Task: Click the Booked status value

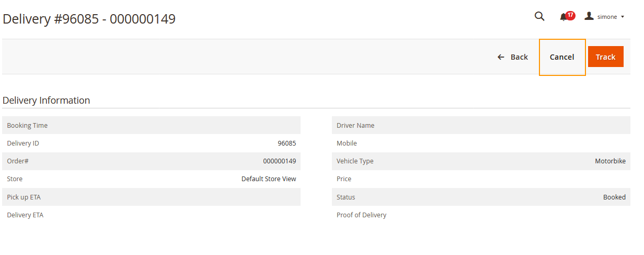Action: coord(614,197)
